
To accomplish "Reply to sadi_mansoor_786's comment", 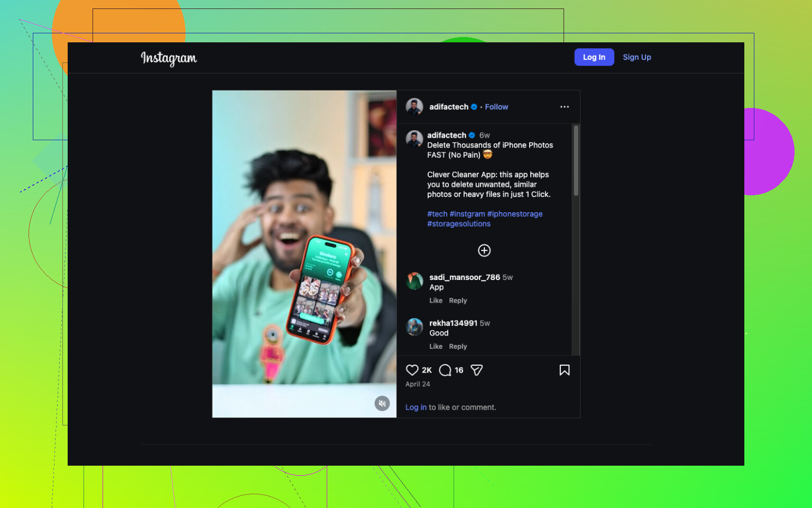I will (x=458, y=301).
